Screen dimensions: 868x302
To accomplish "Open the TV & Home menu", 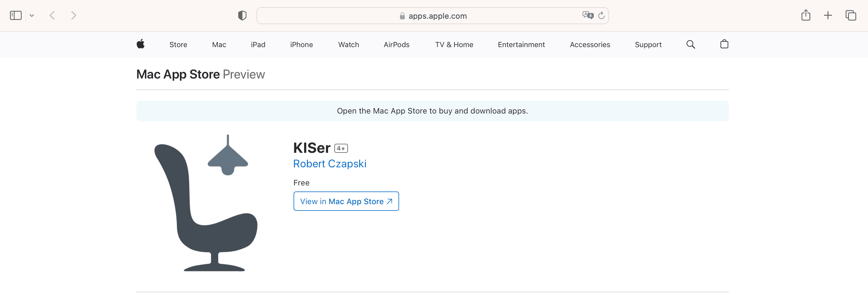I will [454, 45].
